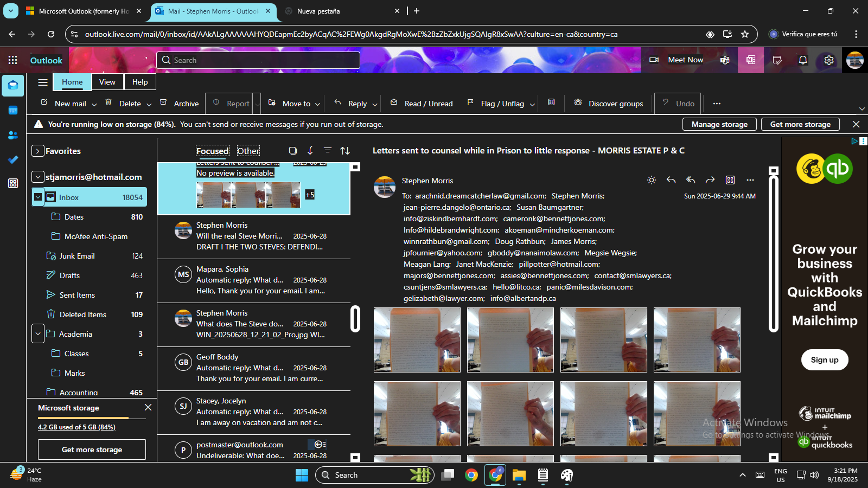Open the Calendar icon in left sidebar
Image resolution: width=868 pixels, height=488 pixels.
click(13, 111)
